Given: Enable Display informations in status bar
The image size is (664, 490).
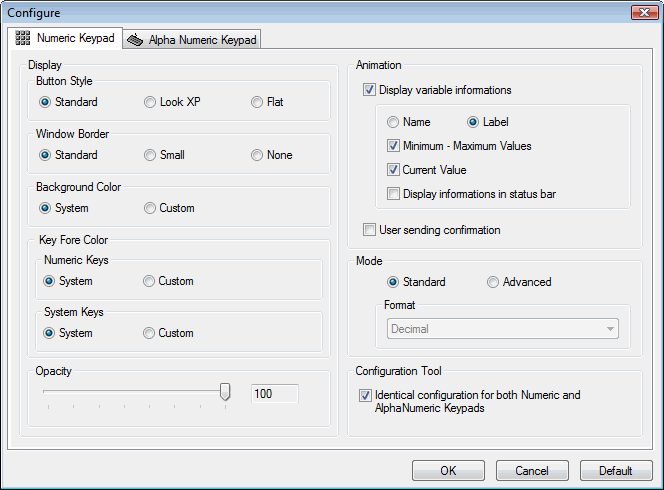Looking at the screenshot, I should [394, 194].
